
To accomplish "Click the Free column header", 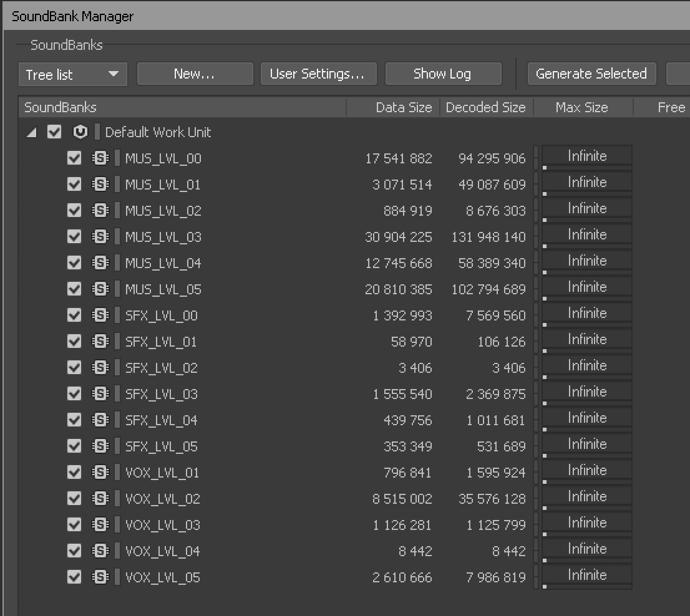I will pos(662,107).
